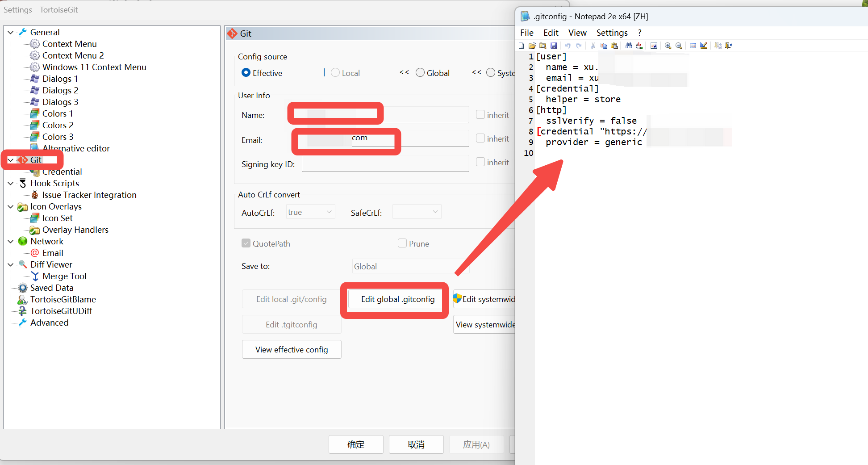Viewport: 868px width, 465px height.
Task: Open the ? help menu in Notepad2
Action: click(x=639, y=33)
